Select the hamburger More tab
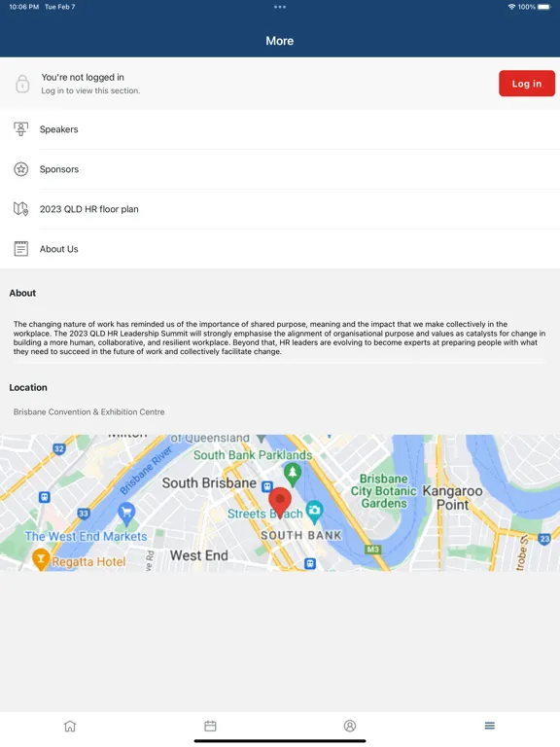Image resolution: width=560 pixels, height=747 pixels. click(x=490, y=726)
